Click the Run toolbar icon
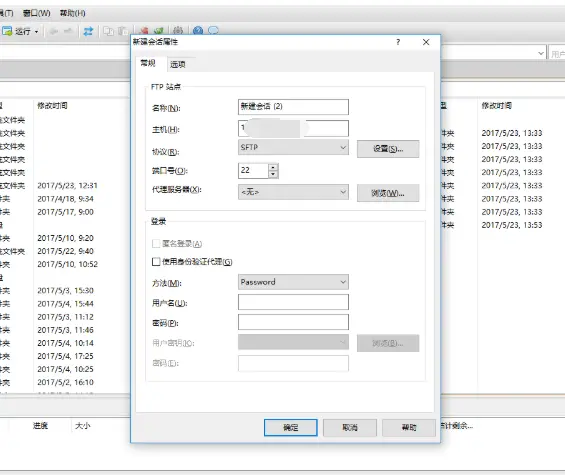The width and height of the screenshot is (565, 475). (x=7, y=31)
